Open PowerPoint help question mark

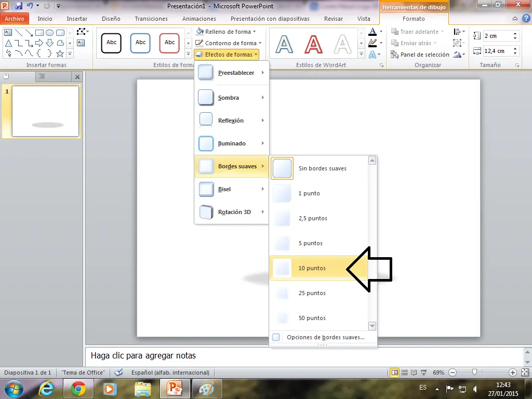526,19
